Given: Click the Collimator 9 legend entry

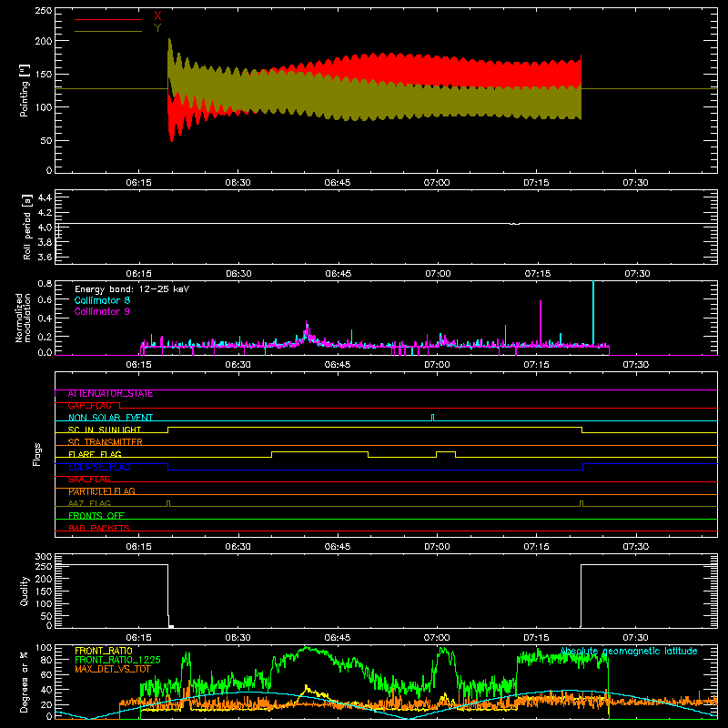Looking at the screenshot, I should click(102, 311).
